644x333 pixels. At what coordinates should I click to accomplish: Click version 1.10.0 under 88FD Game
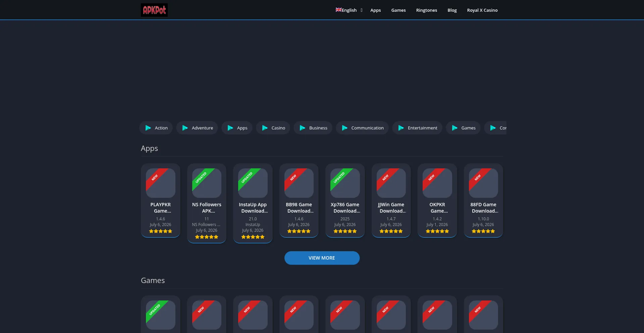483,219
